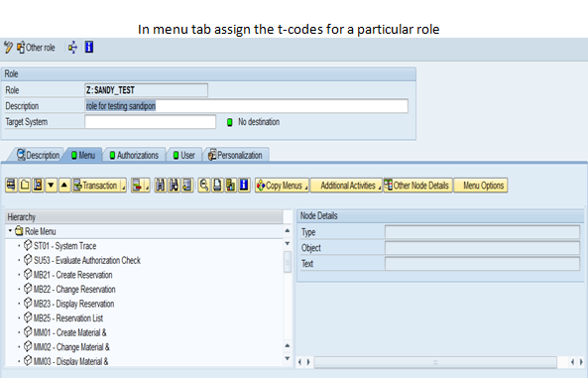Open the Additional Activities dropdown
Image resolution: width=588 pixels, height=378 pixels.
click(x=346, y=186)
